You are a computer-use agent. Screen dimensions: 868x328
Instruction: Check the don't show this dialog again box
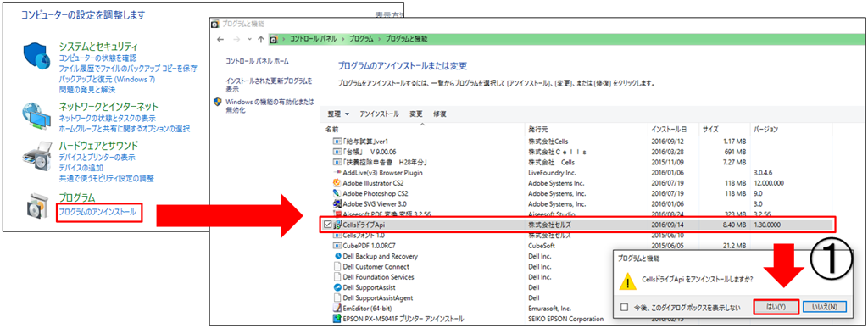pyautogui.click(x=625, y=307)
